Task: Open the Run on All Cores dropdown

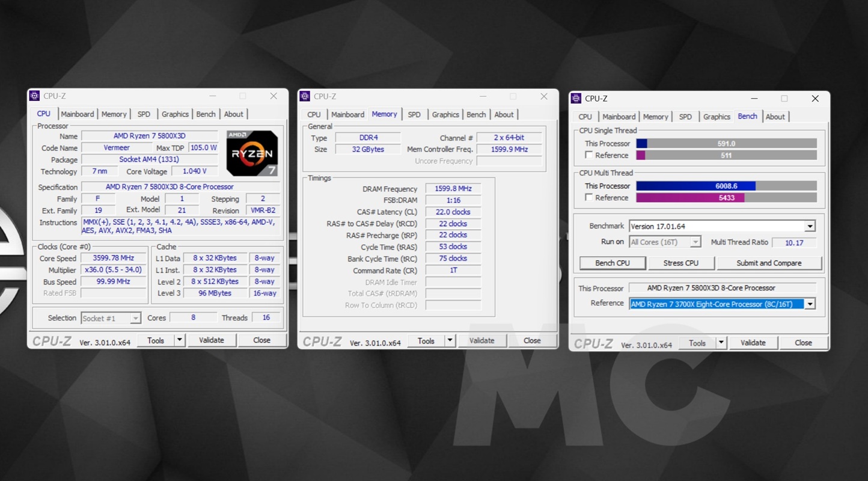Action: [695, 242]
